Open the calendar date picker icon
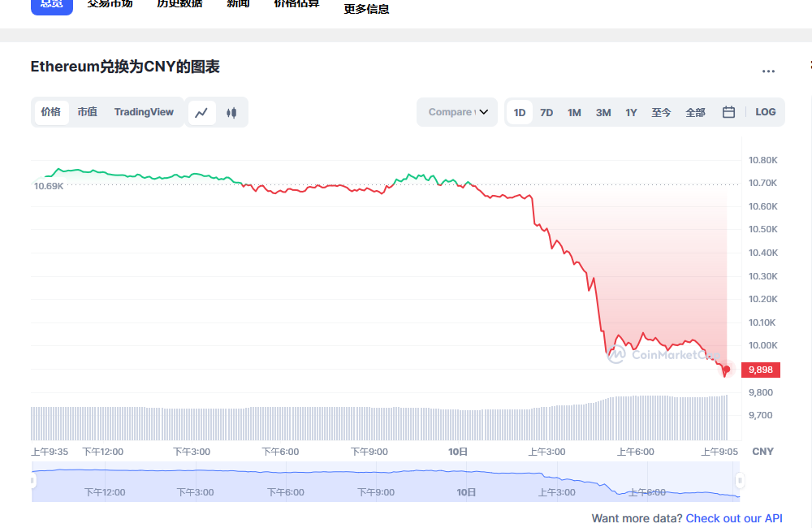The height and width of the screenshot is (528, 812). [x=728, y=112]
